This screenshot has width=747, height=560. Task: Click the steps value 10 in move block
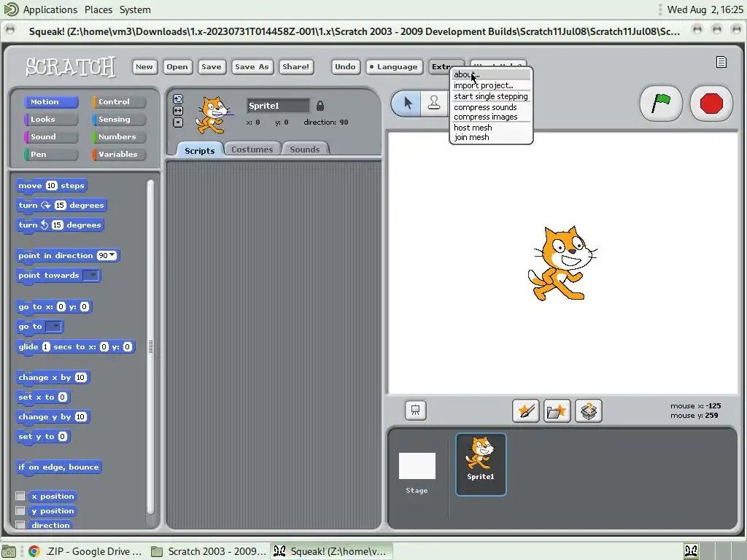52,186
